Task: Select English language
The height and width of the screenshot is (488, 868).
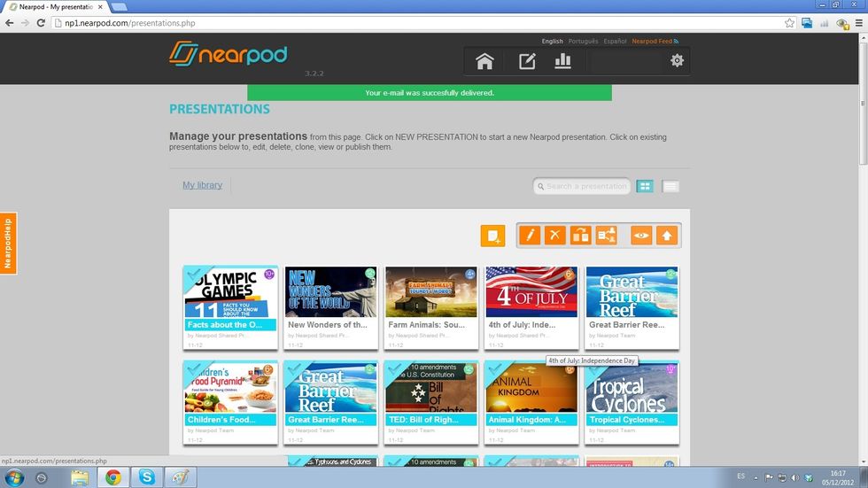Action: (x=552, y=41)
